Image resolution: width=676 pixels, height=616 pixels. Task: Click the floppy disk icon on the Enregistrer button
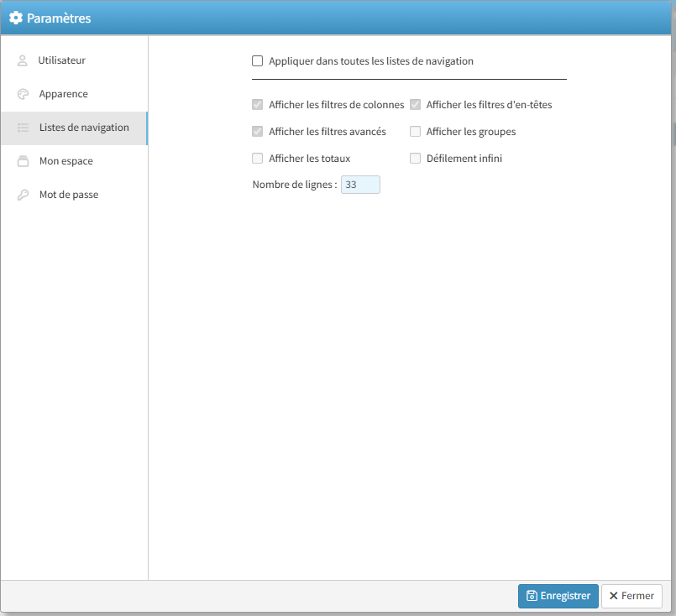point(532,596)
